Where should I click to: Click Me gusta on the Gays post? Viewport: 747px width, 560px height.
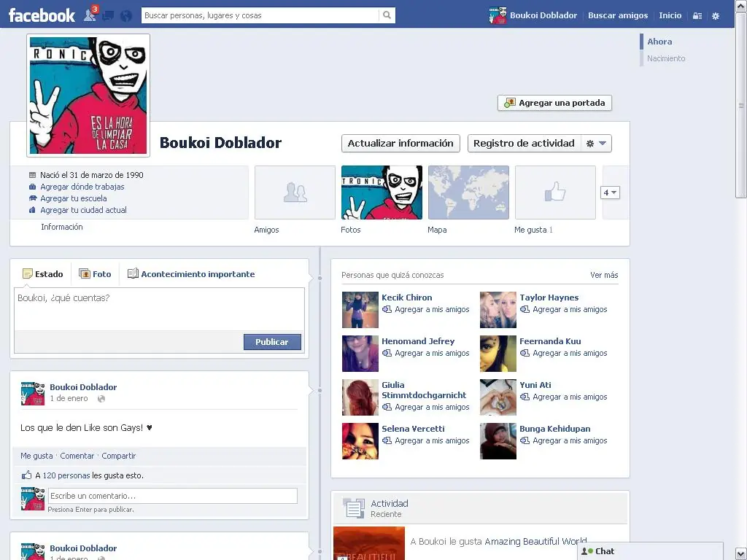(x=36, y=456)
